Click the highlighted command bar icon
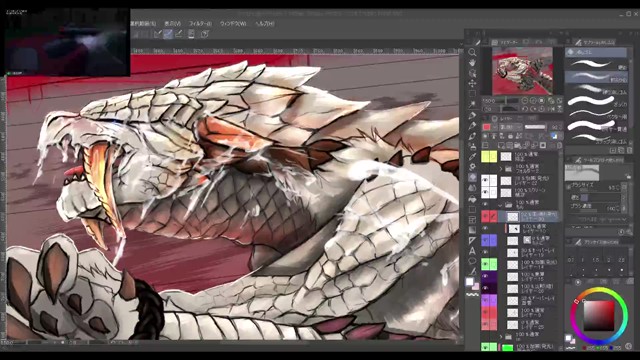The image size is (640, 360). click(x=168, y=34)
